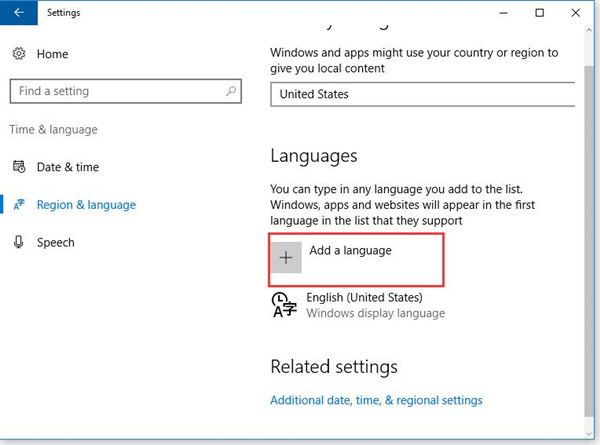Click the Windows display language subtitle
Viewport: 600px width, 445px height.
[375, 313]
